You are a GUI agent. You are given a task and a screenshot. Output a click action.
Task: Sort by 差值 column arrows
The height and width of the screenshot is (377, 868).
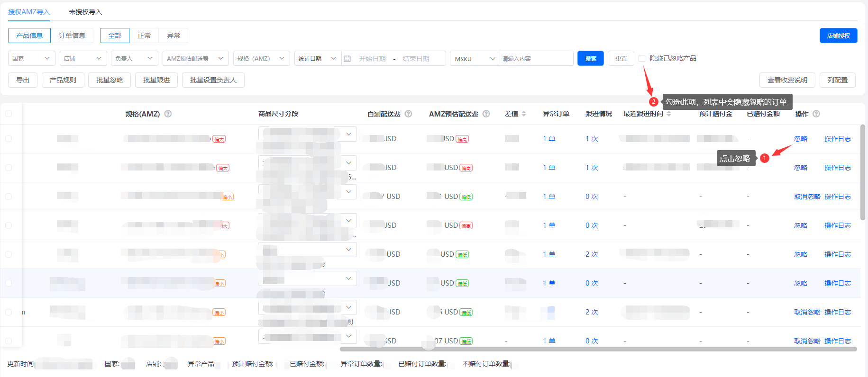[524, 114]
